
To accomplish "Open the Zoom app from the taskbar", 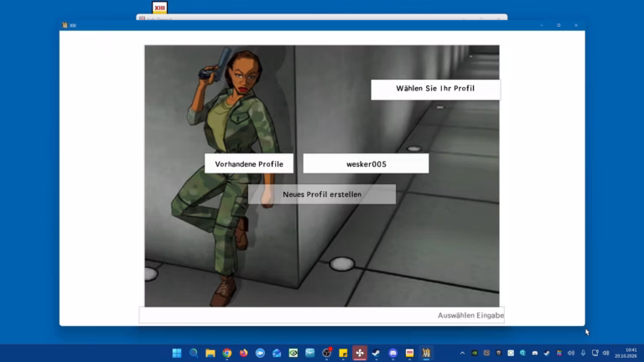I will coord(260,353).
